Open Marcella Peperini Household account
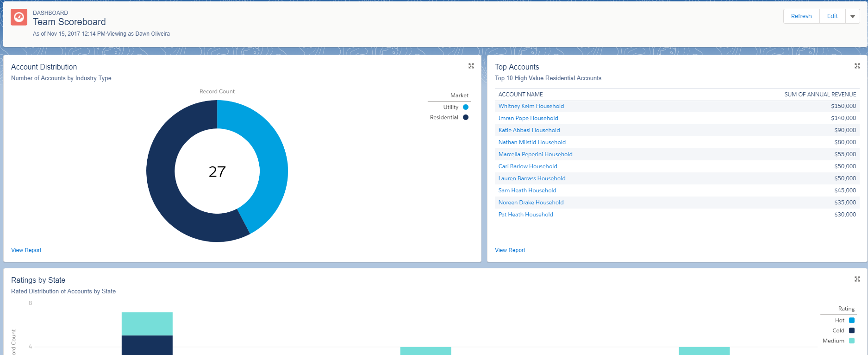This screenshot has height=355, width=868. click(x=536, y=154)
